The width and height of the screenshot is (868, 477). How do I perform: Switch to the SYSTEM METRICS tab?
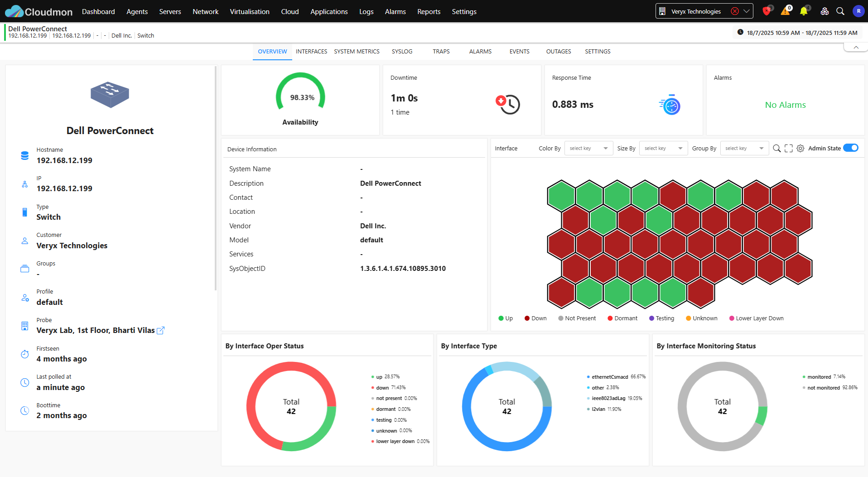(x=357, y=52)
